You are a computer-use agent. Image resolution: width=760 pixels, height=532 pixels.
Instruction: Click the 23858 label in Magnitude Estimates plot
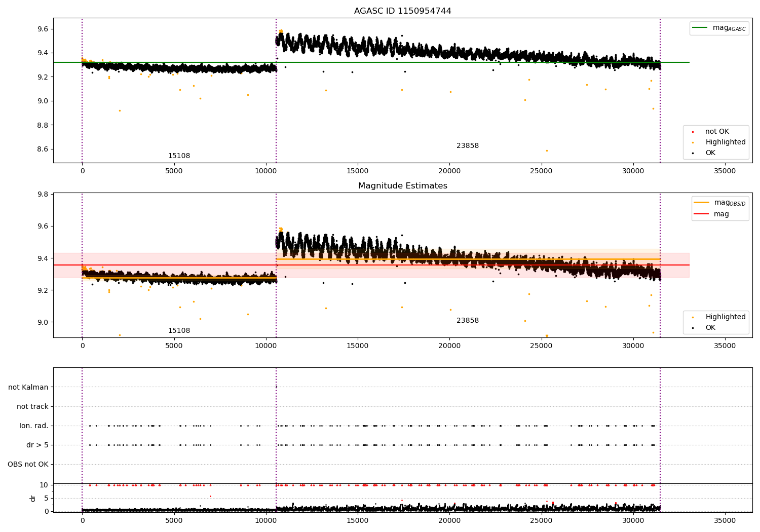pyautogui.click(x=467, y=321)
